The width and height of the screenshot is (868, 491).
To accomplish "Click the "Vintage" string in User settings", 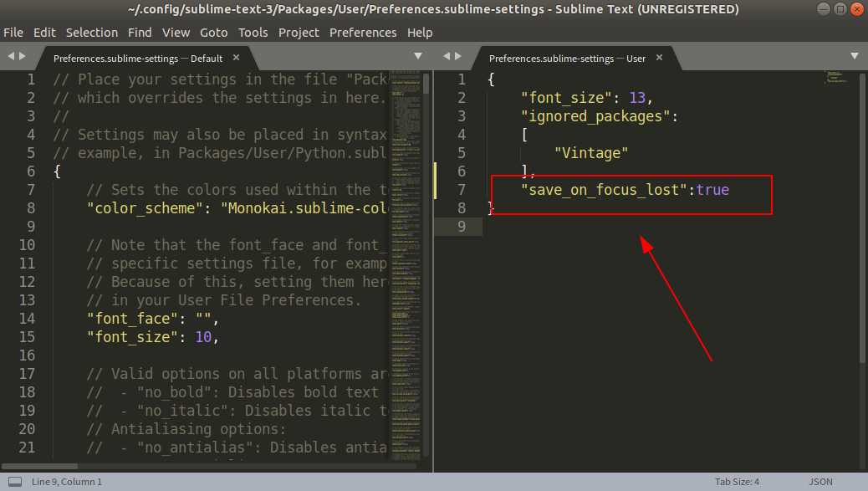I will [591, 153].
